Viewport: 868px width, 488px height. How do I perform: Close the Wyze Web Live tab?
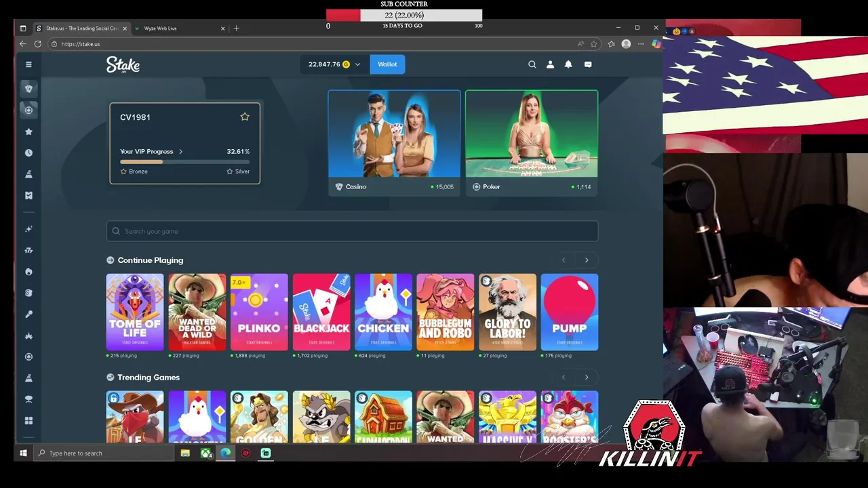(x=222, y=28)
